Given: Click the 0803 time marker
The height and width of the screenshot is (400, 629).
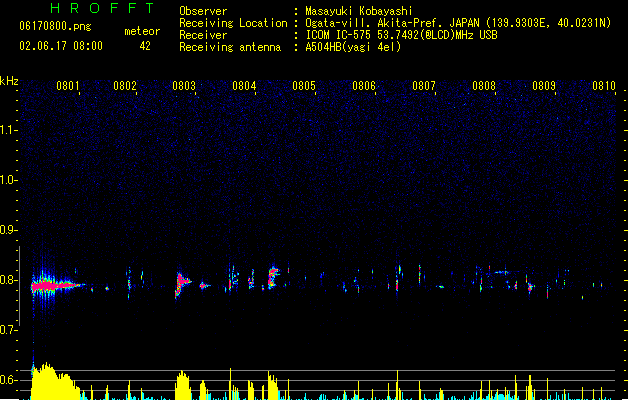Looking at the screenshot, I should pyautogui.click(x=184, y=86).
